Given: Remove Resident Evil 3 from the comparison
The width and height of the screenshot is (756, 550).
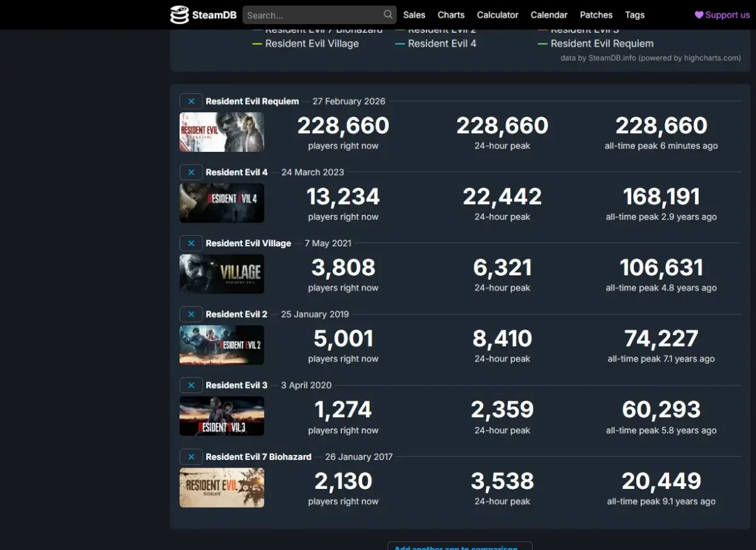Looking at the screenshot, I should [x=190, y=385].
